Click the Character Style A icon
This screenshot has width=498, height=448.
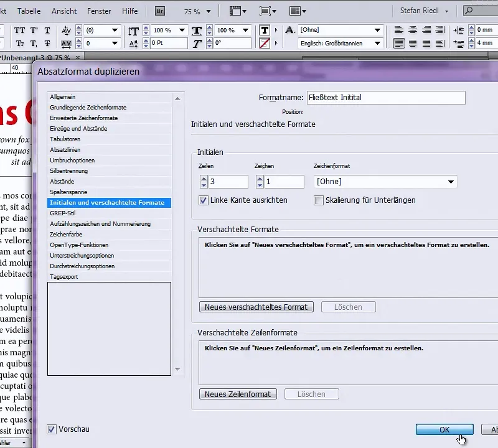290,30
